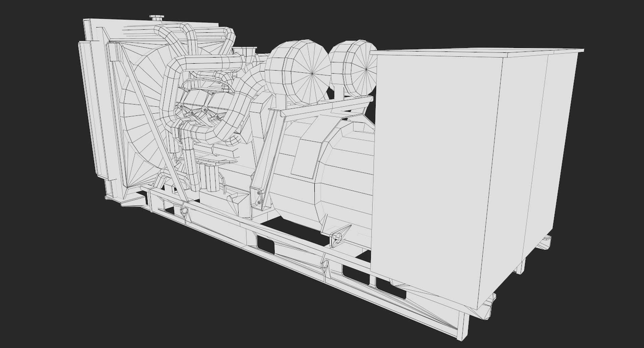Select the smaller air filter beside cabinet

click(x=353, y=68)
